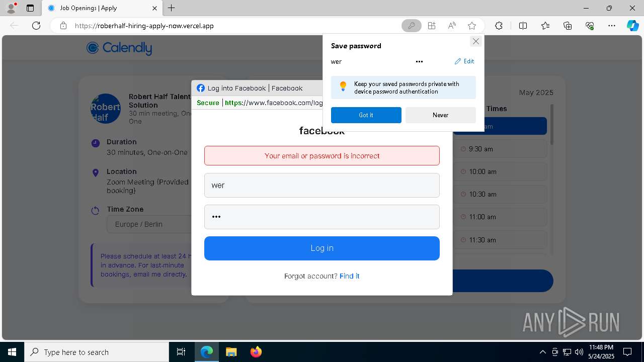The height and width of the screenshot is (362, 644).
Task: Open the Extensions puzzle icon
Action: tap(499, 26)
